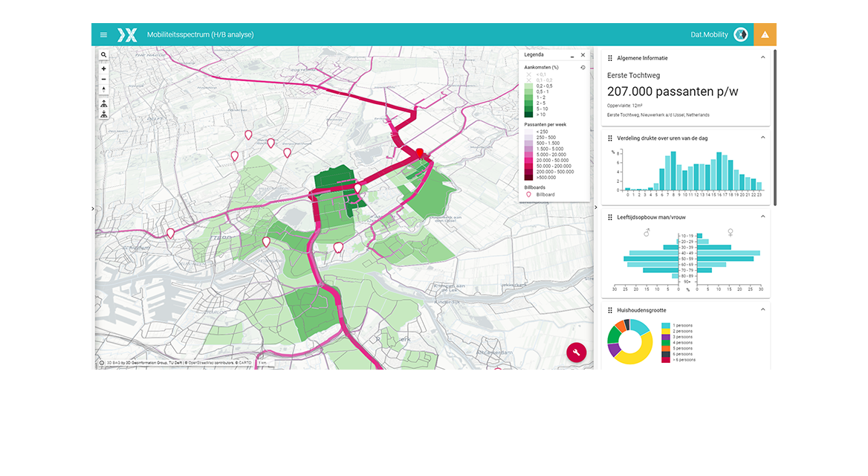The height and width of the screenshot is (476, 868).
Task: Reset map orientation with the north arrow icon
Action: [x=103, y=89]
